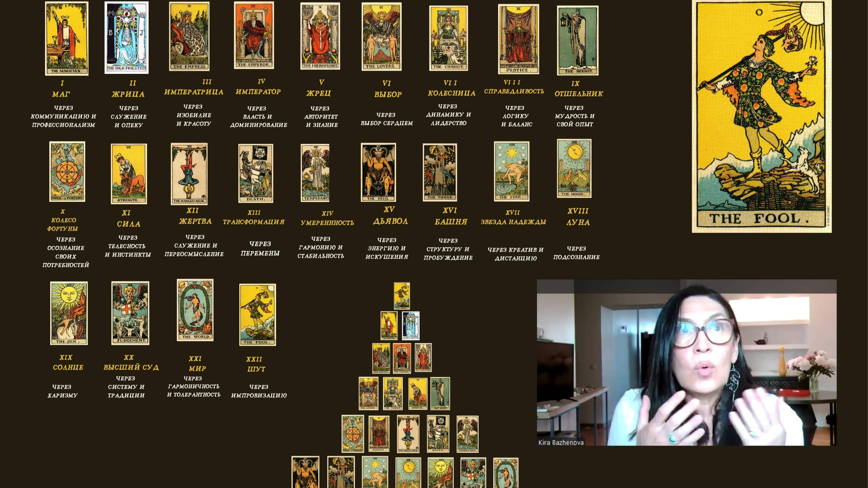This screenshot has height=488, width=868.
Task: Select The Lovers card in top row
Action: pyautogui.click(x=381, y=37)
